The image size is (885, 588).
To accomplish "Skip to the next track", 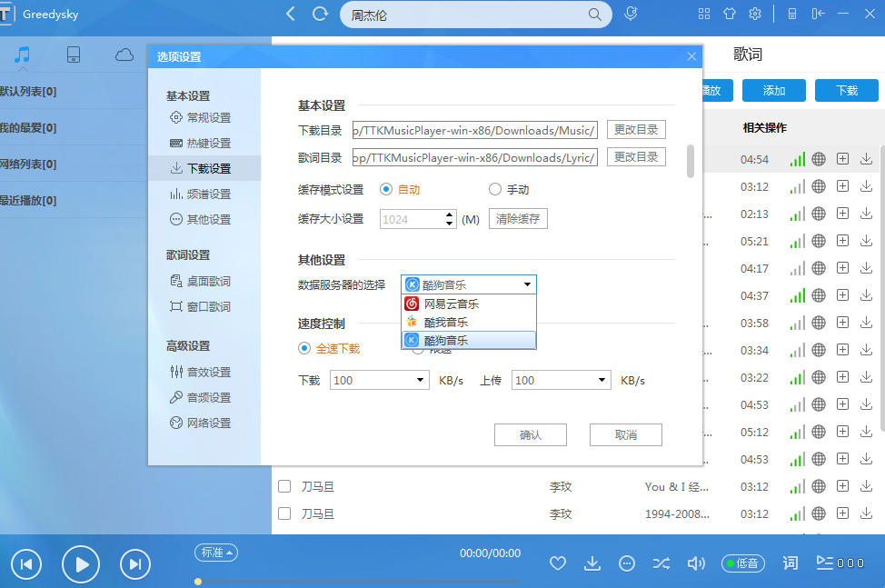I will tap(134, 564).
